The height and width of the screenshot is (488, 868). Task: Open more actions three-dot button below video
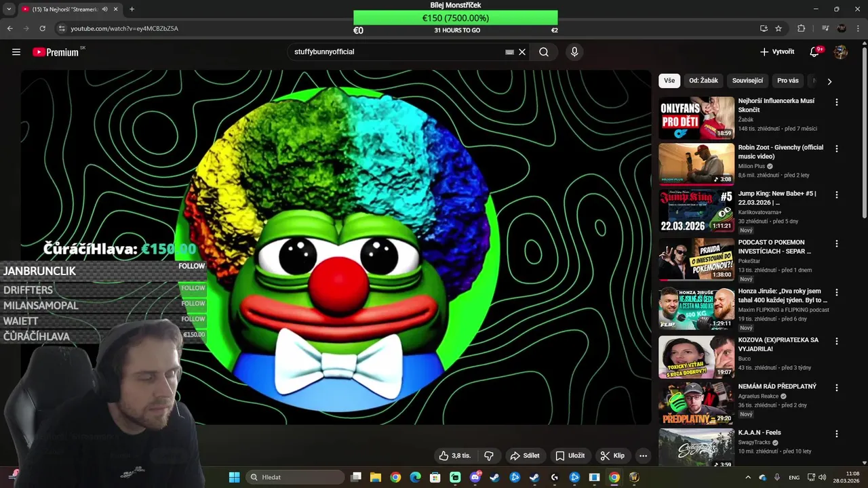coord(643,455)
